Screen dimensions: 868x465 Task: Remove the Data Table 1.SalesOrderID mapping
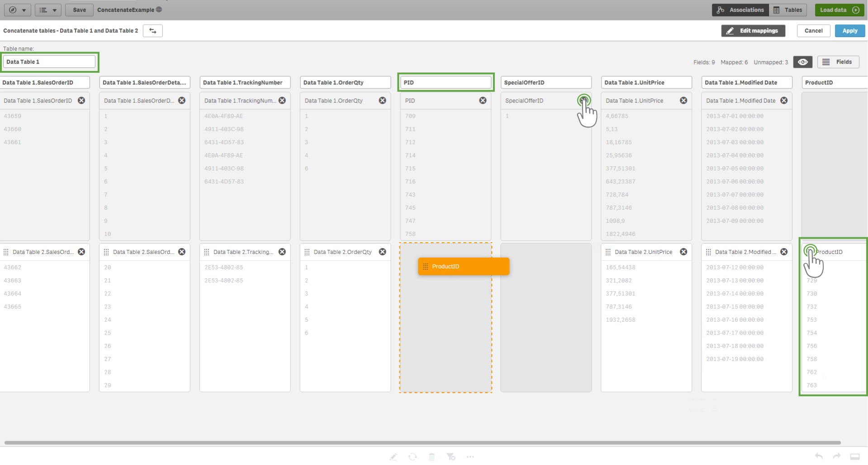pyautogui.click(x=81, y=100)
